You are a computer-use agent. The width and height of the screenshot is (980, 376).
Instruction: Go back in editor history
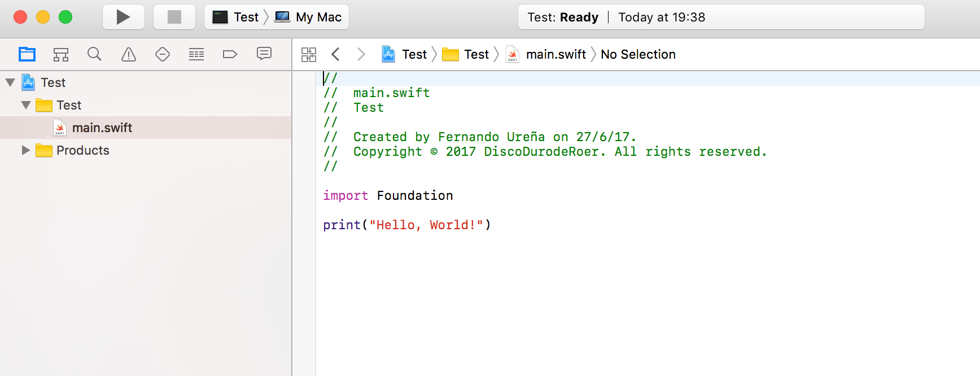335,54
